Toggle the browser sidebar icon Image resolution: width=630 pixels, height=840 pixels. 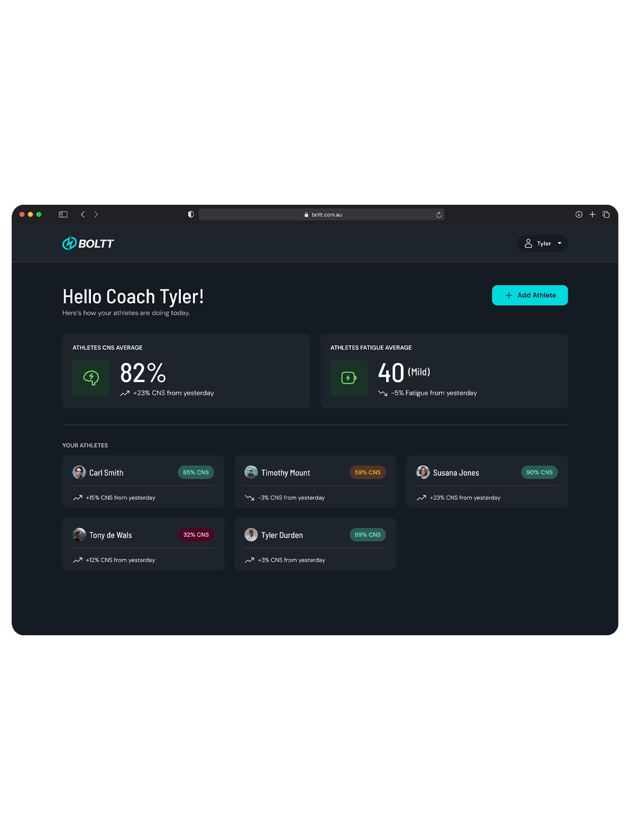pyautogui.click(x=63, y=215)
